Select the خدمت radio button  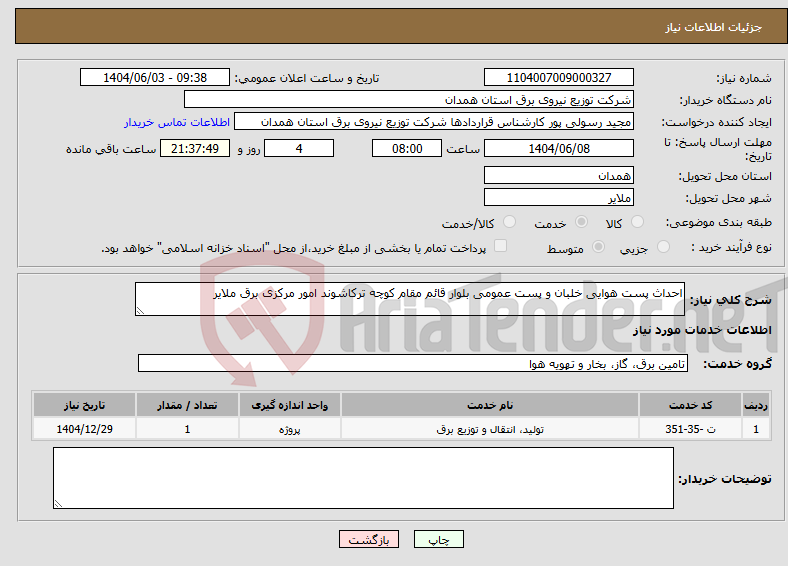point(581,222)
